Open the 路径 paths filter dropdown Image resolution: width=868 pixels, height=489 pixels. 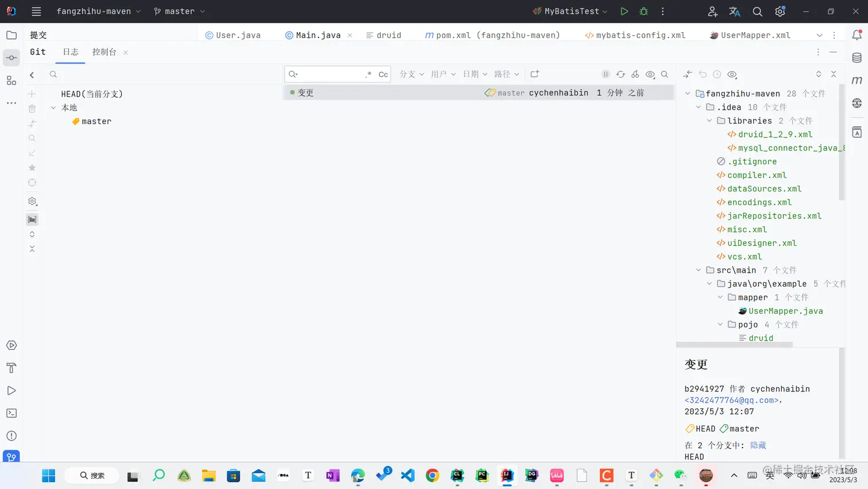pos(506,74)
